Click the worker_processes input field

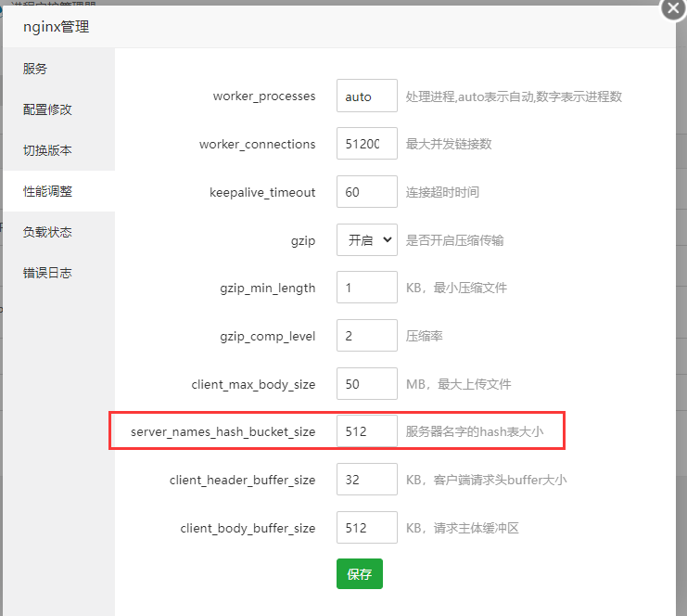[x=367, y=96]
